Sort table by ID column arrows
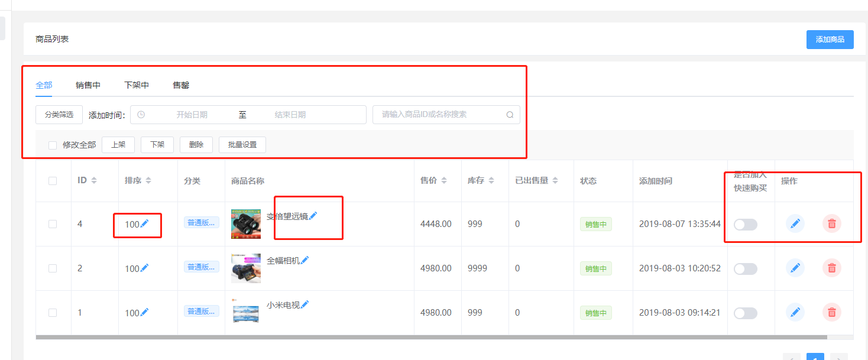 click(x=94, y=180)
